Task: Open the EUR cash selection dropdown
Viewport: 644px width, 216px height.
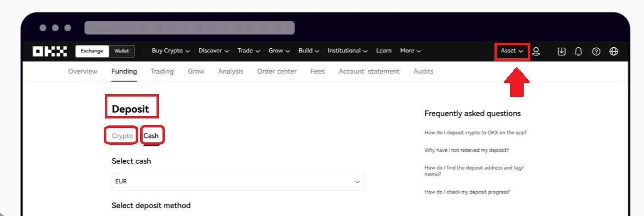Action: (x=238, y=182)
